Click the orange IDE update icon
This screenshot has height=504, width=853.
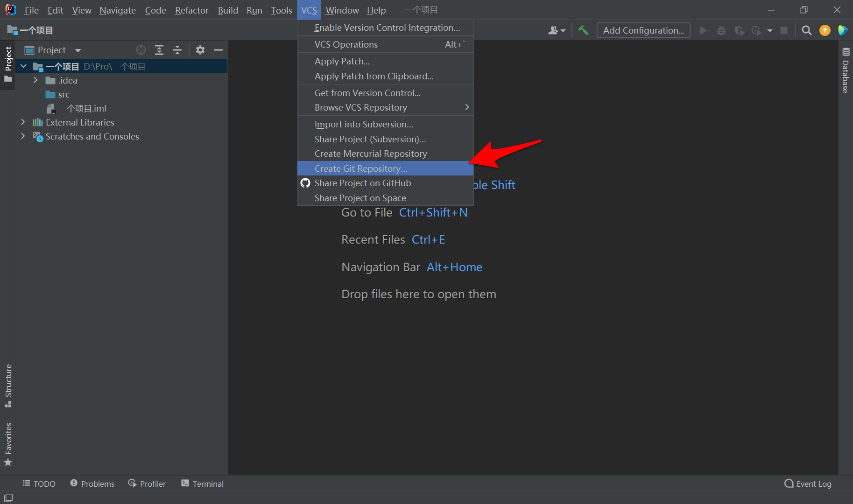pyautogui.click(x=825, y=30)
